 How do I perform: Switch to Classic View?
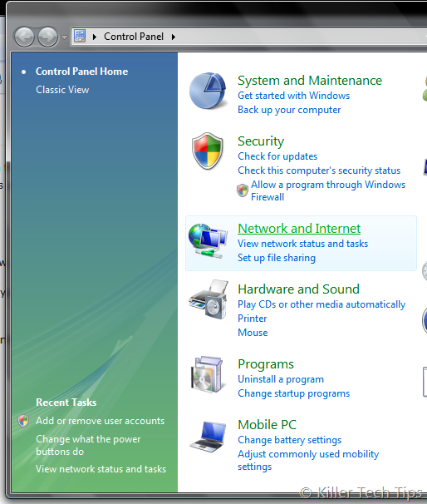point(62,90)
